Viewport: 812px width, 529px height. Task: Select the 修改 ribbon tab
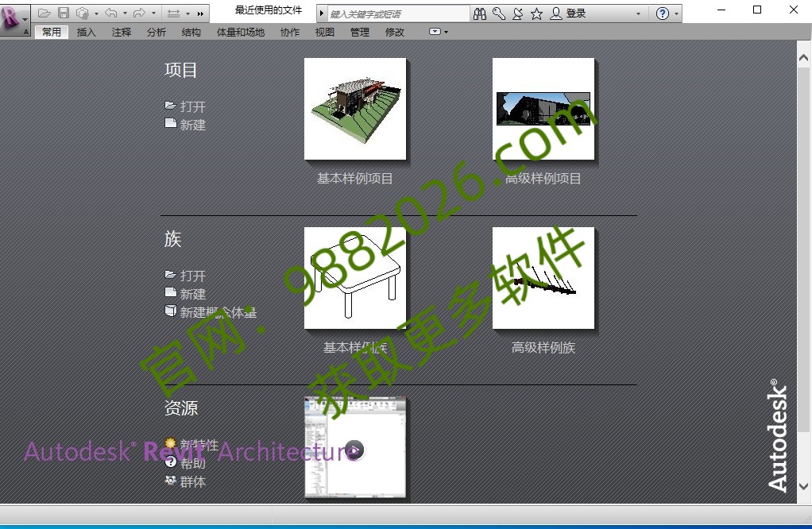pos(395,32)
